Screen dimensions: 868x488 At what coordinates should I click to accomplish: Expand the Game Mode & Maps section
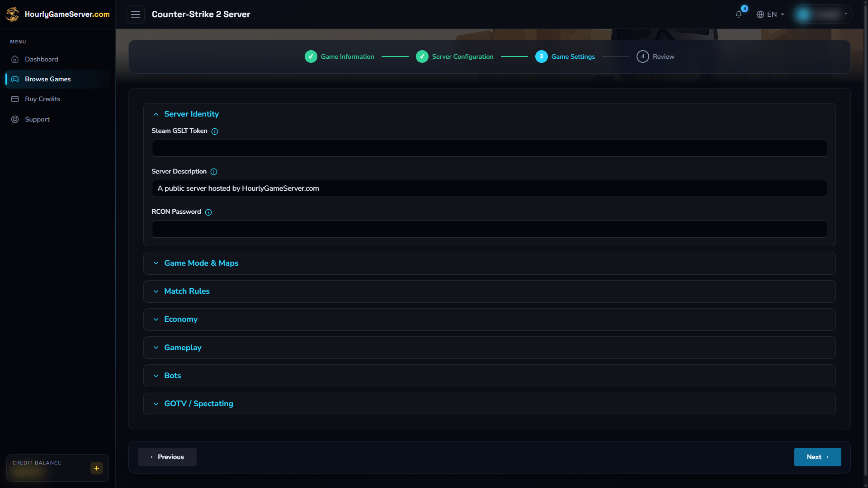(x=489, y=263)
